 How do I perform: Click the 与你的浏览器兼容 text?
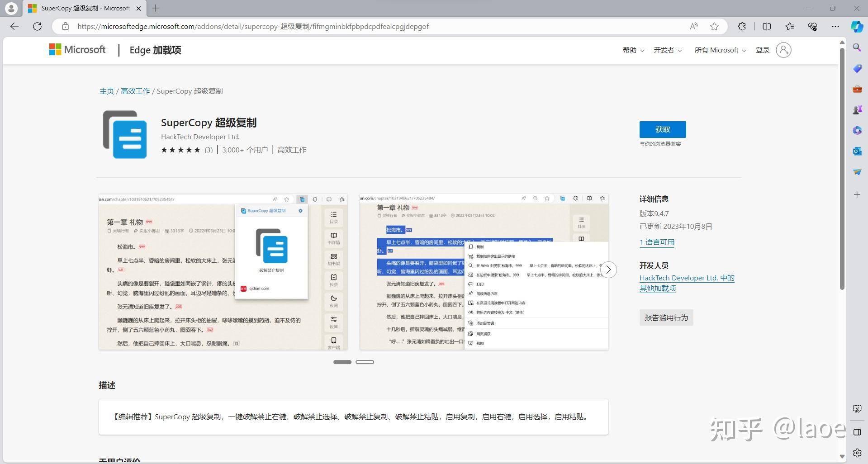[x=660, y=144]
